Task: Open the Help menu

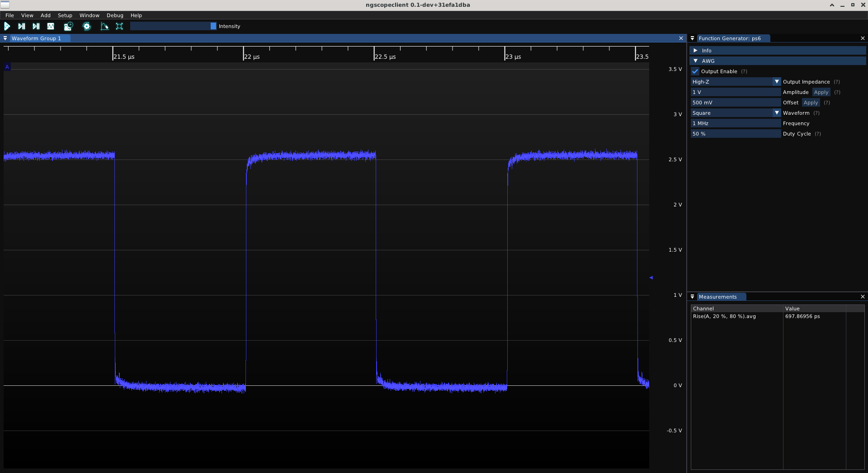Action: point(136,15)
